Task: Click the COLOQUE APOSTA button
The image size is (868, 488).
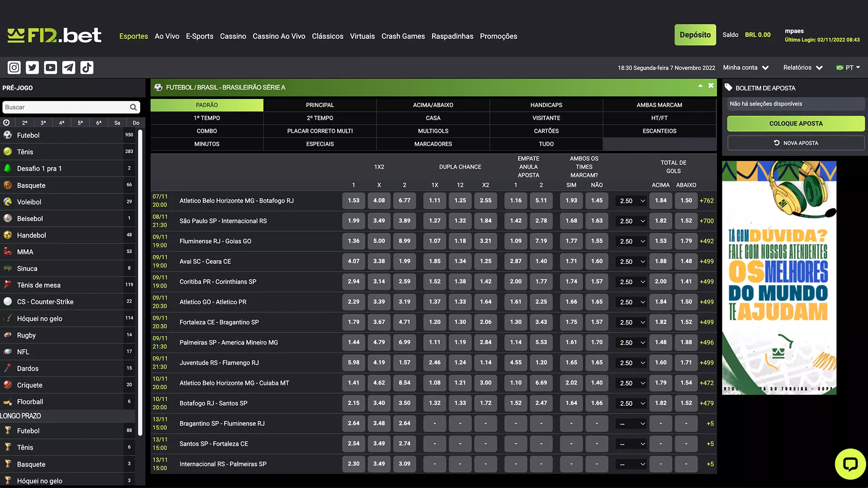Action: (x=796, y=123)
